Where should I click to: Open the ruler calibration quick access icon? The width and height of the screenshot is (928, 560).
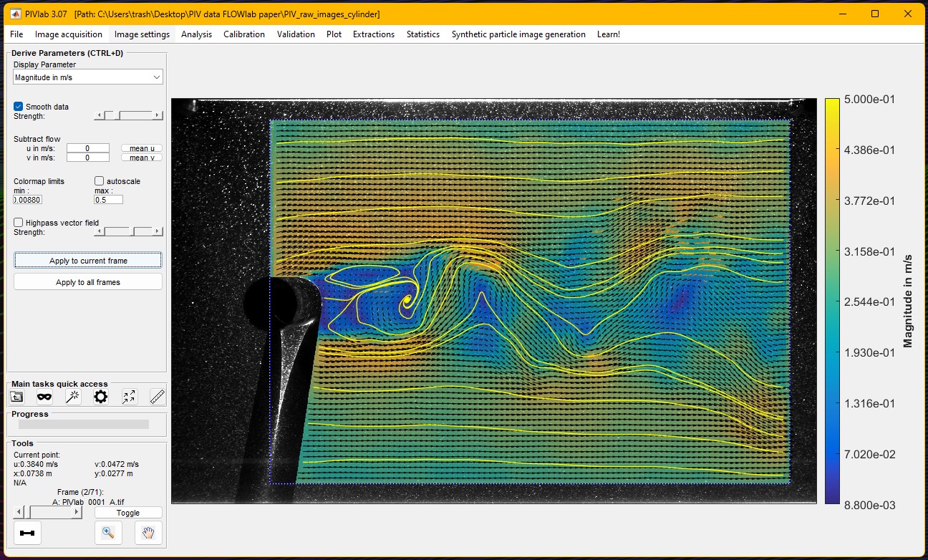tap(157, 397)
